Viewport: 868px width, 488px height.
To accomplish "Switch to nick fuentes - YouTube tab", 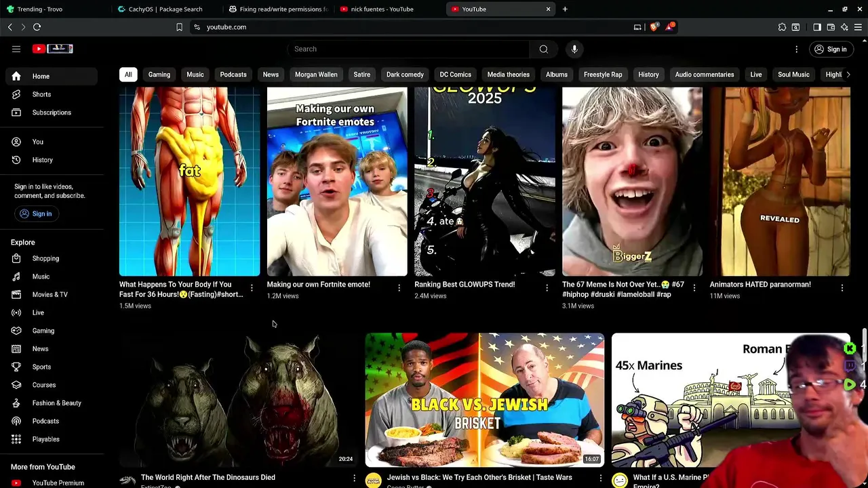I will tap(389, 9).
